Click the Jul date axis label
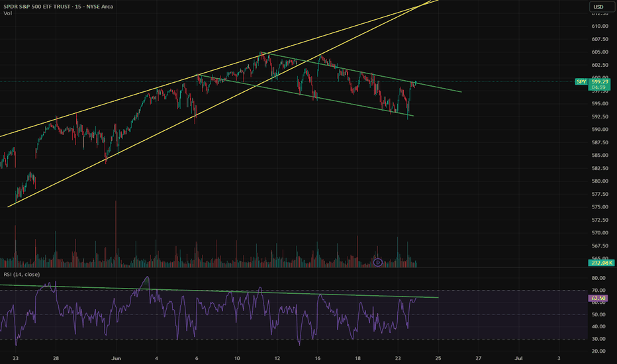Screen dimensions: 617x364 pos(518,358)
